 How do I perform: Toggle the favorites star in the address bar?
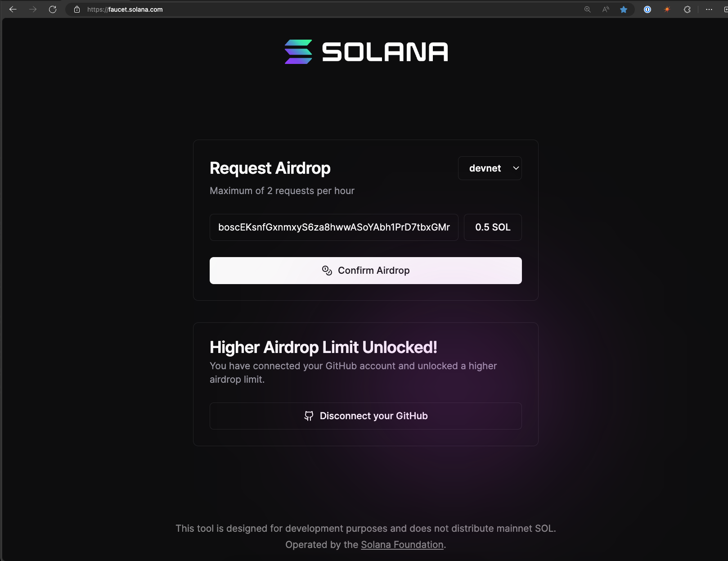click(x=624, y=9)
